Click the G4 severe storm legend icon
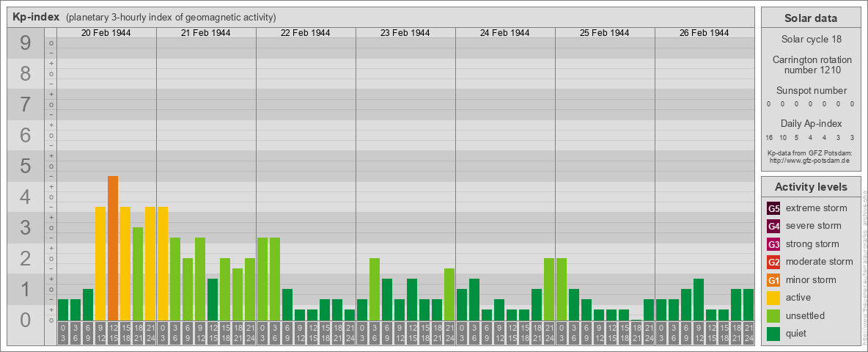The height and width of the screenshot is (352, 868). 773,226
